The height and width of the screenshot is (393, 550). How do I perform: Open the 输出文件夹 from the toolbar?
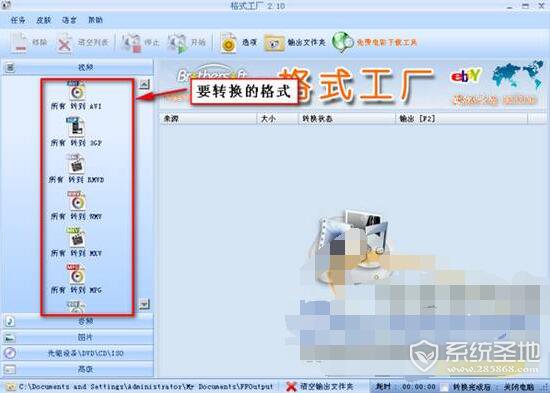pyautogui.click(x=295, y=43)
